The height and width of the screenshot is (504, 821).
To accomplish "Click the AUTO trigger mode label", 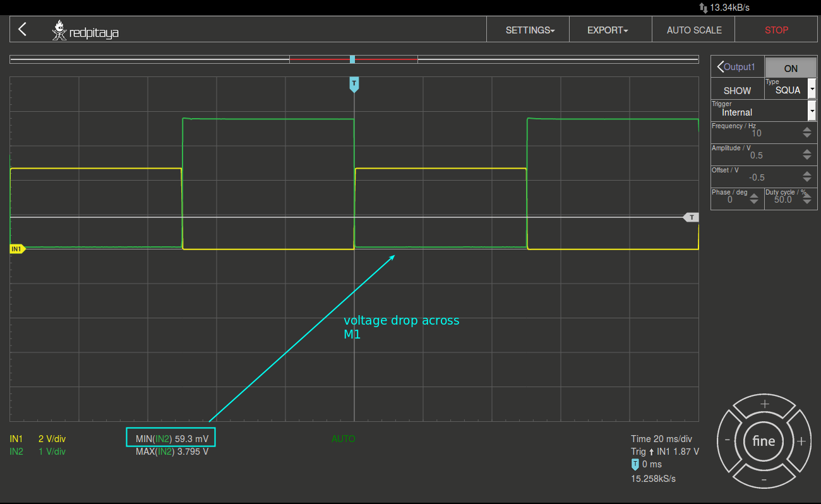I will [344, 438].
